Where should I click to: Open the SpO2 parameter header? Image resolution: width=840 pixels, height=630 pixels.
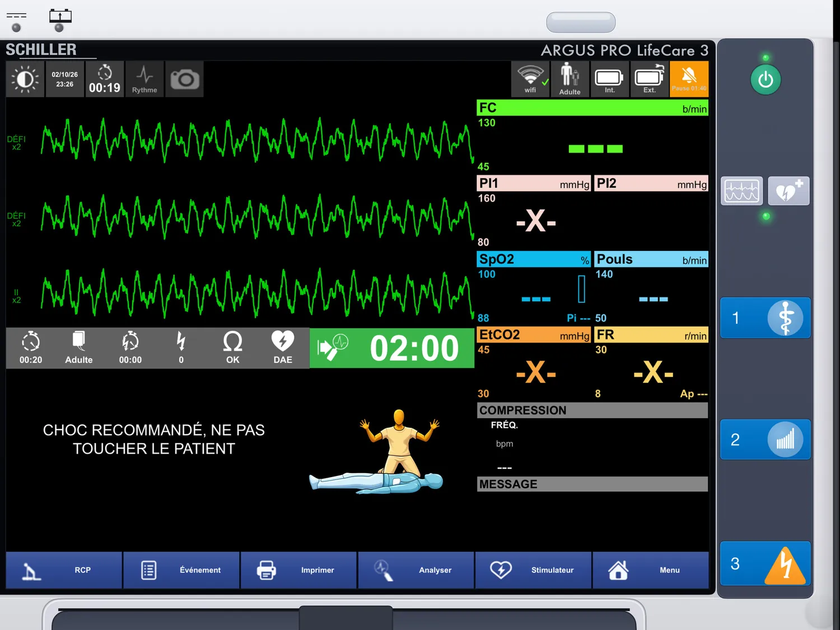pyautogui.click(x=534, y=259)
